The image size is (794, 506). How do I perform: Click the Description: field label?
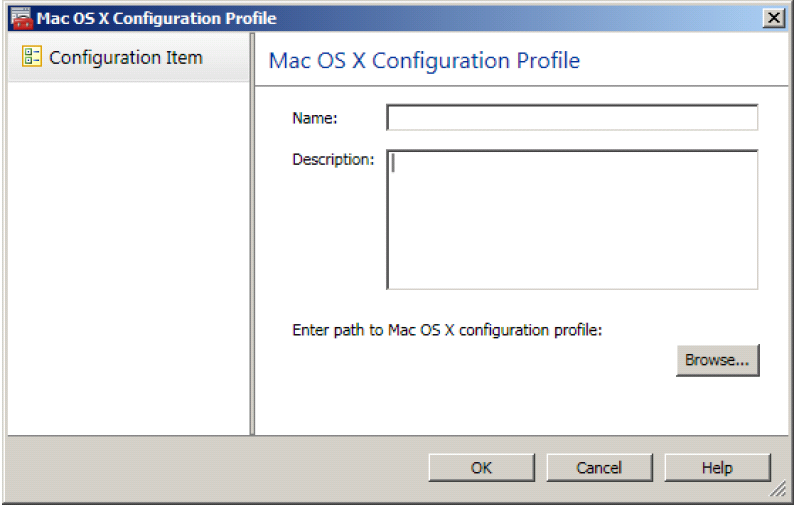coord(333,159)
